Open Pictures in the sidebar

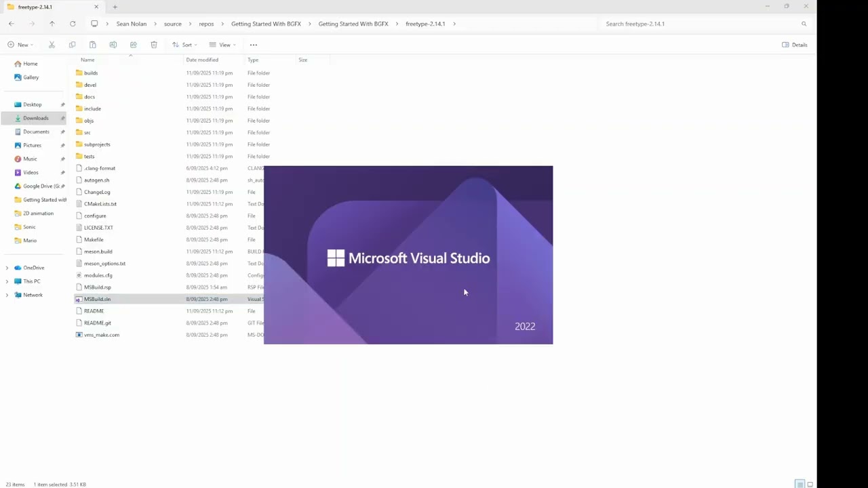(x=33, y=145)
